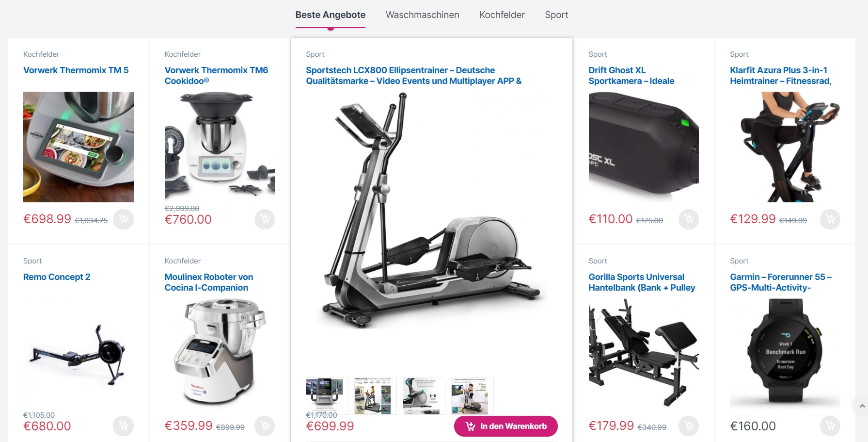This screenshot has height=442, width=868.
Task: Select the Sport tab
Action: (x=556, y=15)
